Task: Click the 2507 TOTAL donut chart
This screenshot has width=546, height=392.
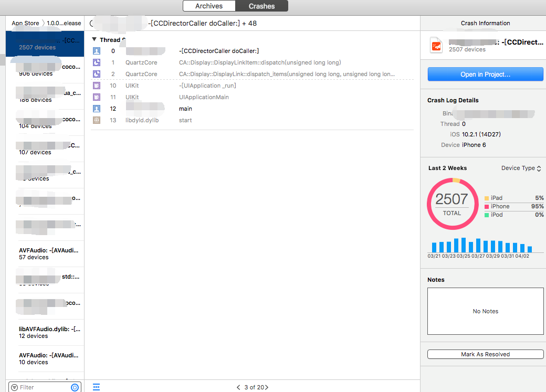Action: click(x=453, y=204)
